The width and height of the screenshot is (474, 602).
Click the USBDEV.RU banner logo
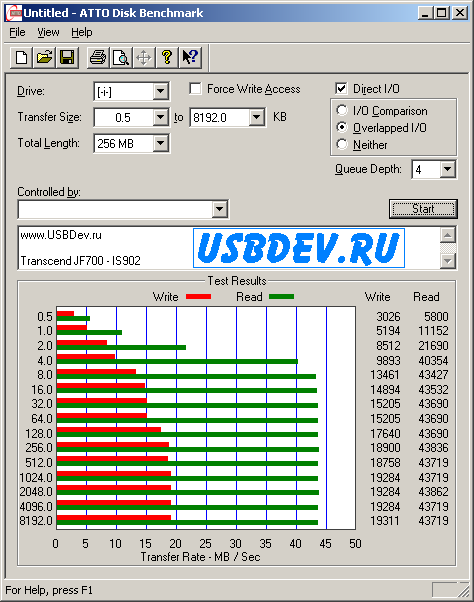point(299,248)
